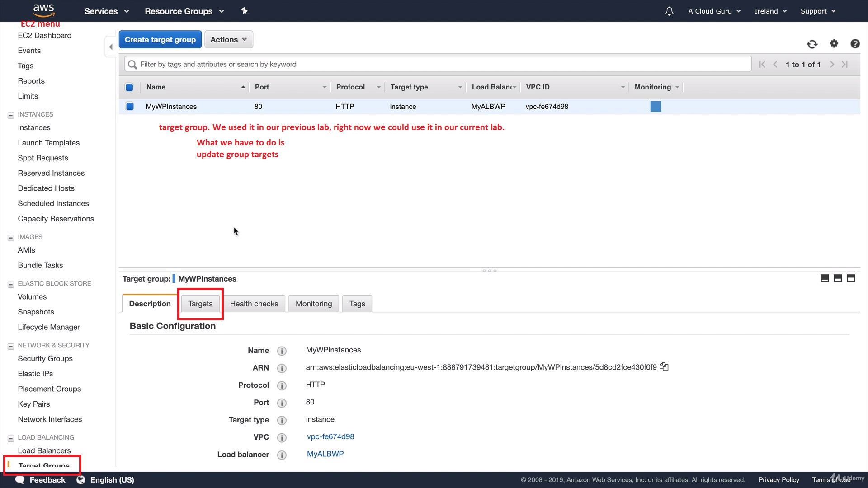Collapse the INSTANCES section in sidebar
The height and width of the screenshot is (488, 868).
[x=11, y=115]
